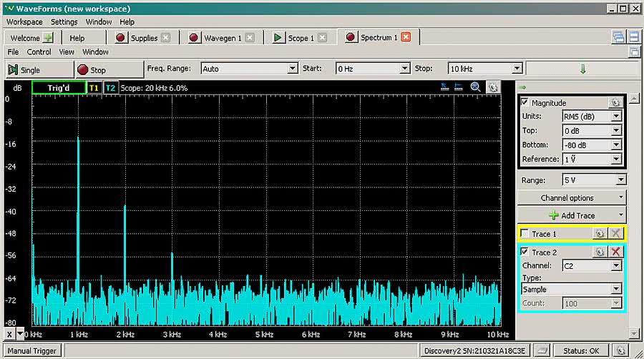Disable the Trace 2 checkbox
Screen dimensions: 644x359
[x=525, y=252]
